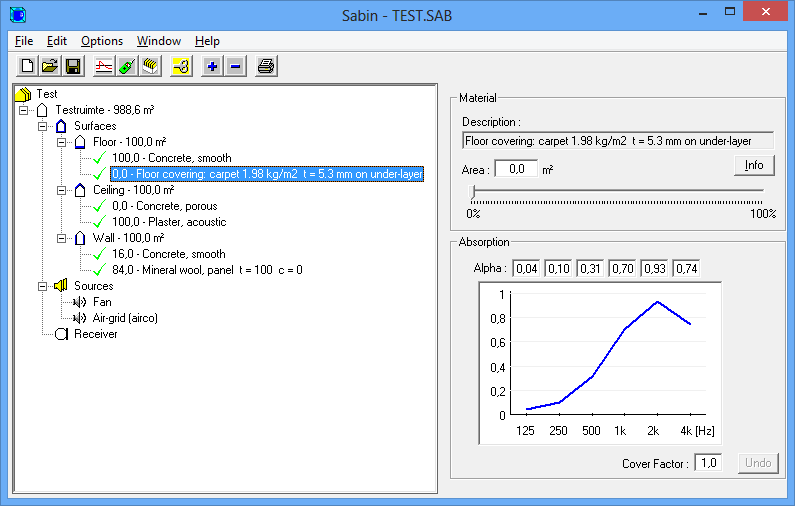Click the Info button

(754, 165)
